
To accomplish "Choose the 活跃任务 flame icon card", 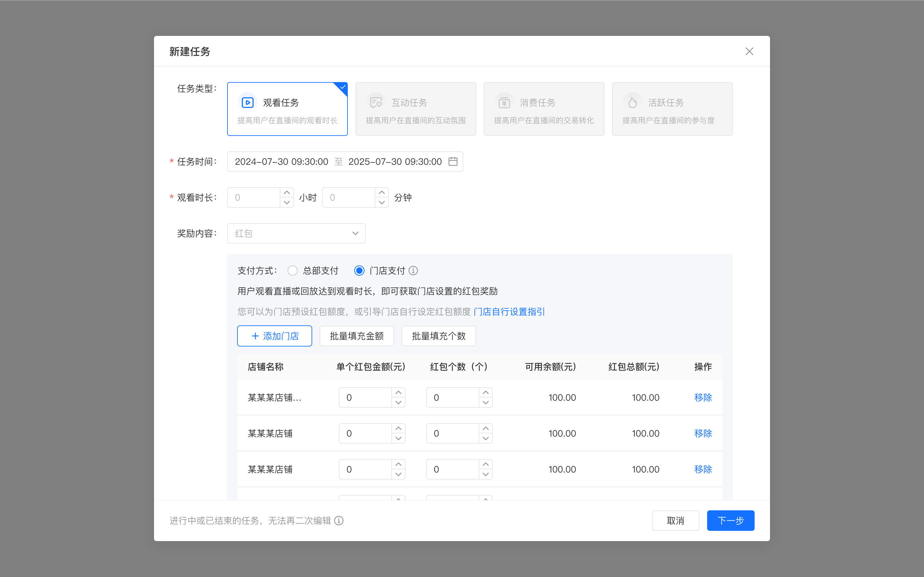I will (672, 109).
